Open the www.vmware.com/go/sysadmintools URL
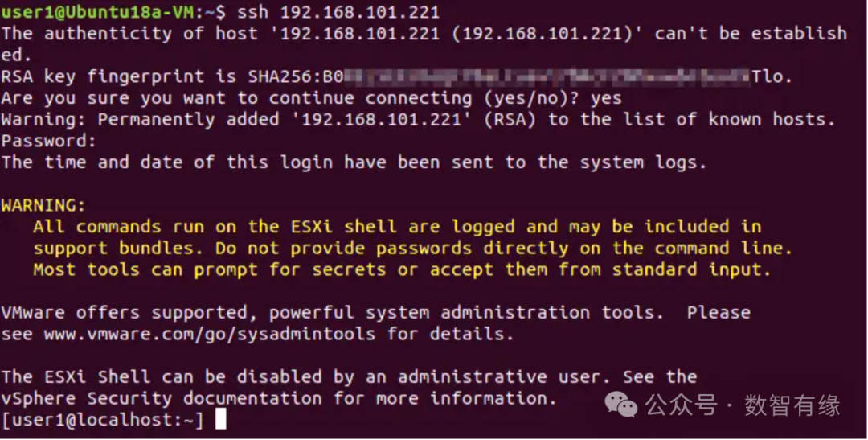Image resolution: width=868 pixels, height=440 pixels. click(x=209, y=334)
